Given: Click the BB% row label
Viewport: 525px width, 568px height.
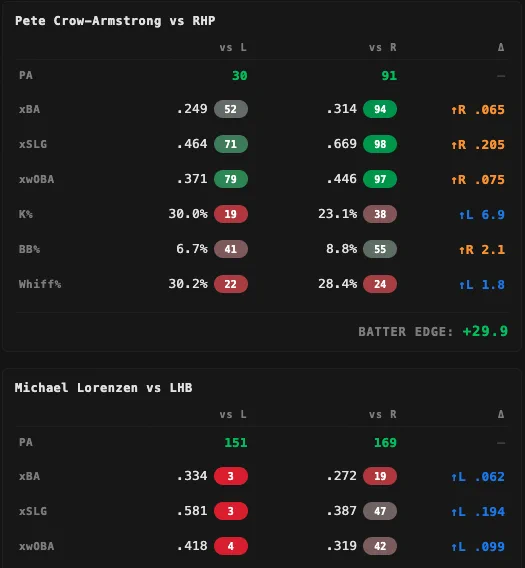Looking at the screenshot, I should click(29, 249).
